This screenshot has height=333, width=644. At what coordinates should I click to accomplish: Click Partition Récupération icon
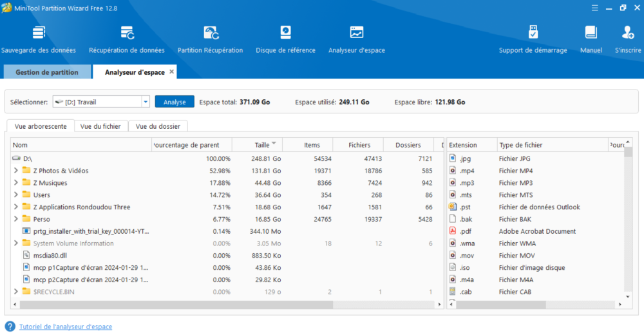pyautogui.click(x=210, y=33)
